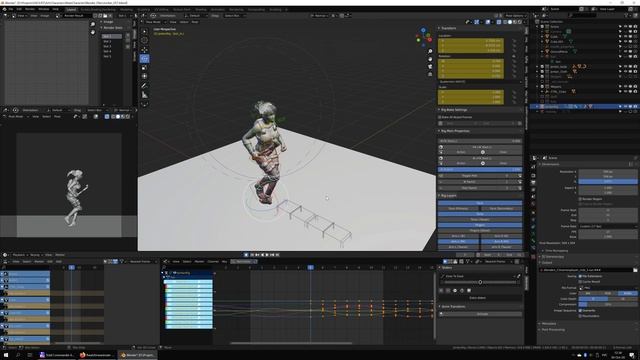Image resolution: width=640 pixels, height=360 pixels.
Task: Switch perspective/orthographic with the grid gizmo
Action: click(x=430, y=75)
